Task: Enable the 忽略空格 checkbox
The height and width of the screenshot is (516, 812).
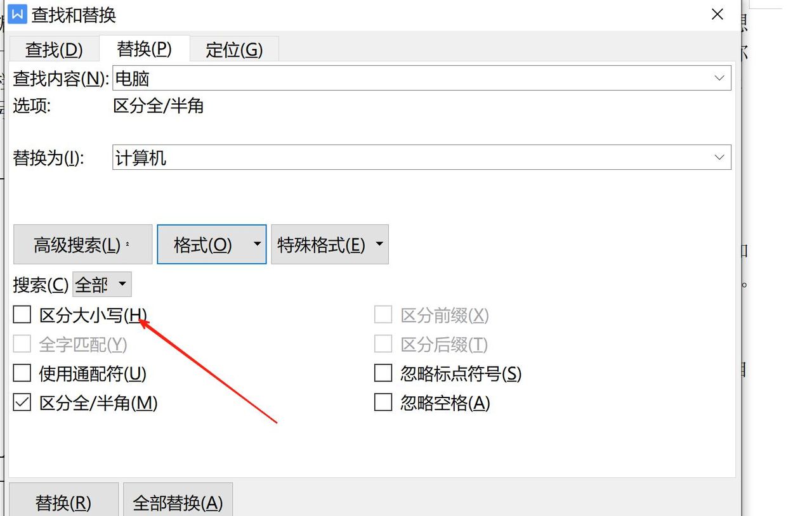Action: point(383,403)
